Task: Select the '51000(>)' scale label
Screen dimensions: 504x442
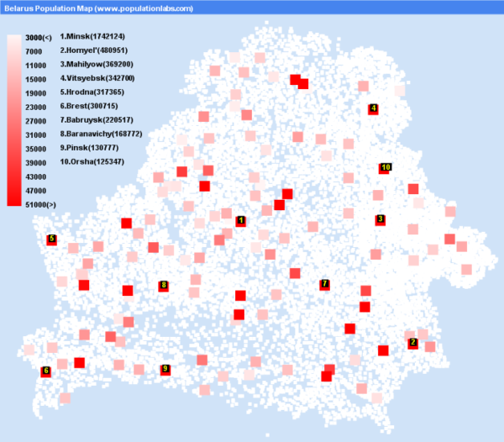Action: tap(40, 204)
